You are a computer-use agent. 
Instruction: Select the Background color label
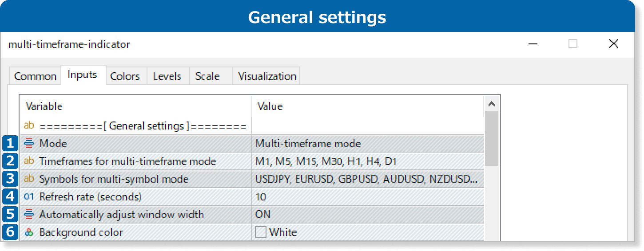coord(81,232)
